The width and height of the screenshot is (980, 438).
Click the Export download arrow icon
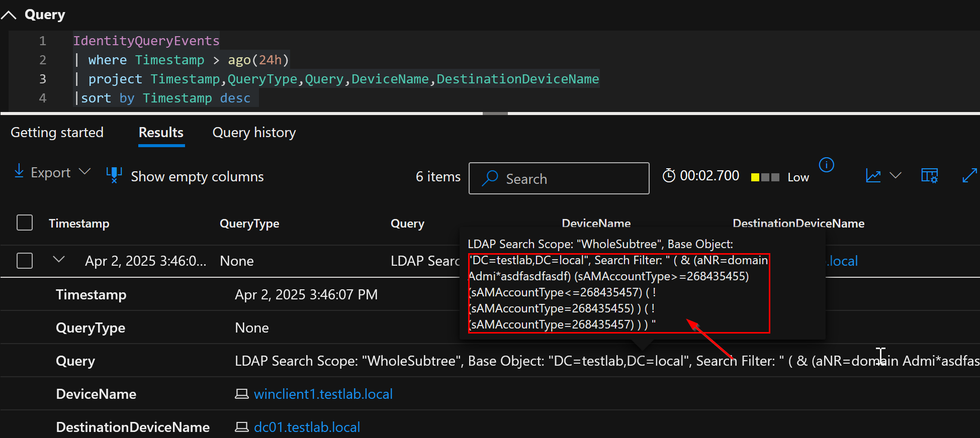19,171
